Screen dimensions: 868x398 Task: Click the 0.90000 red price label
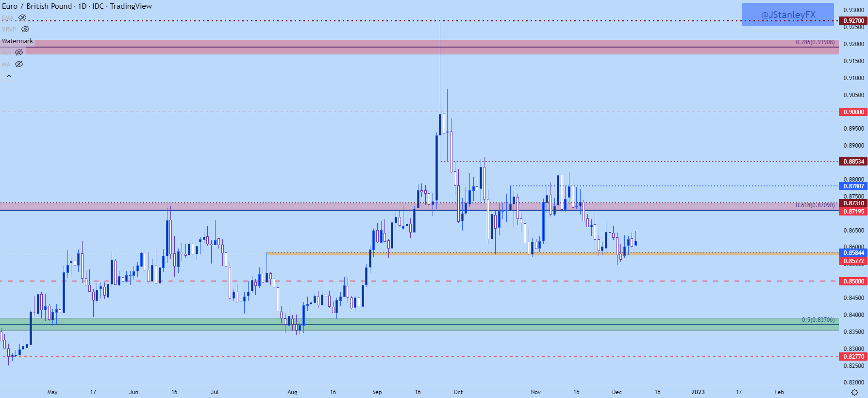coord(853,112)
